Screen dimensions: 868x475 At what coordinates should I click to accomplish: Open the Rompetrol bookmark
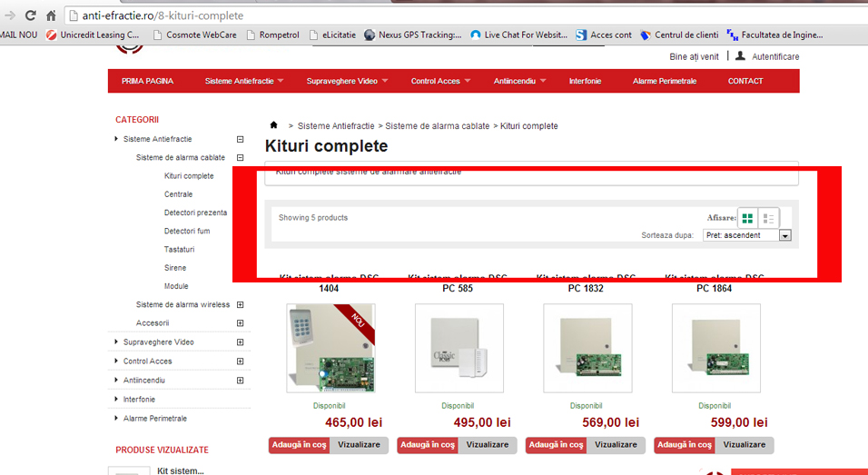pos(273,35)
